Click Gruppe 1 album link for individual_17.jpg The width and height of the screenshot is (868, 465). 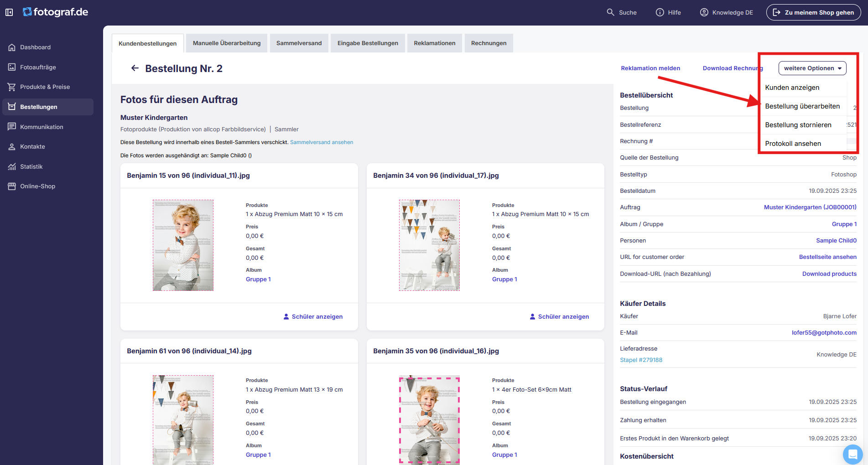(504, 279)
